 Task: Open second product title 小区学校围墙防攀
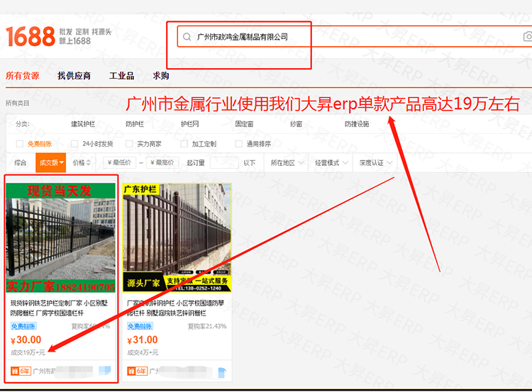[175, 308]
